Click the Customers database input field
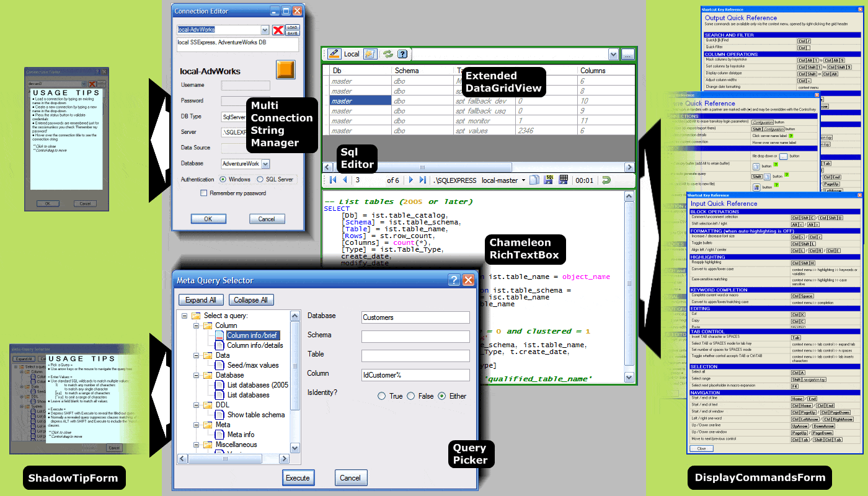 pyautogui.click(x=415, y=317)
